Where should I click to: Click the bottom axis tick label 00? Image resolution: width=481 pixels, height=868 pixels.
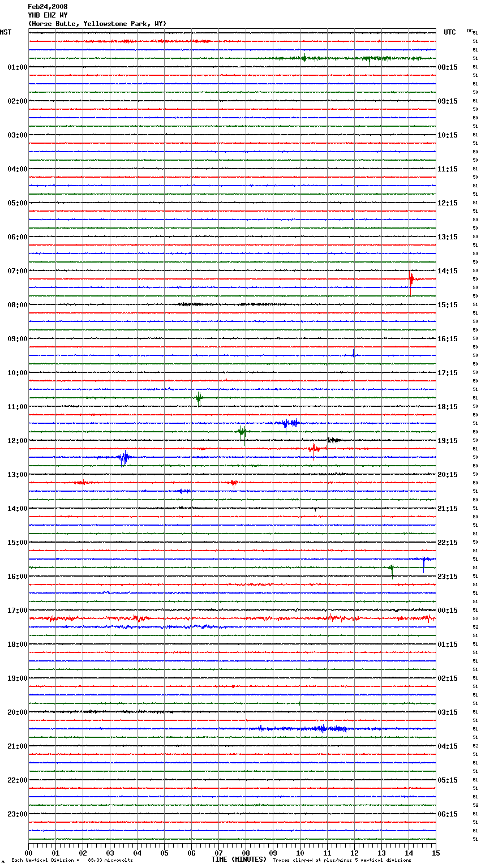(x=29, y=853)
